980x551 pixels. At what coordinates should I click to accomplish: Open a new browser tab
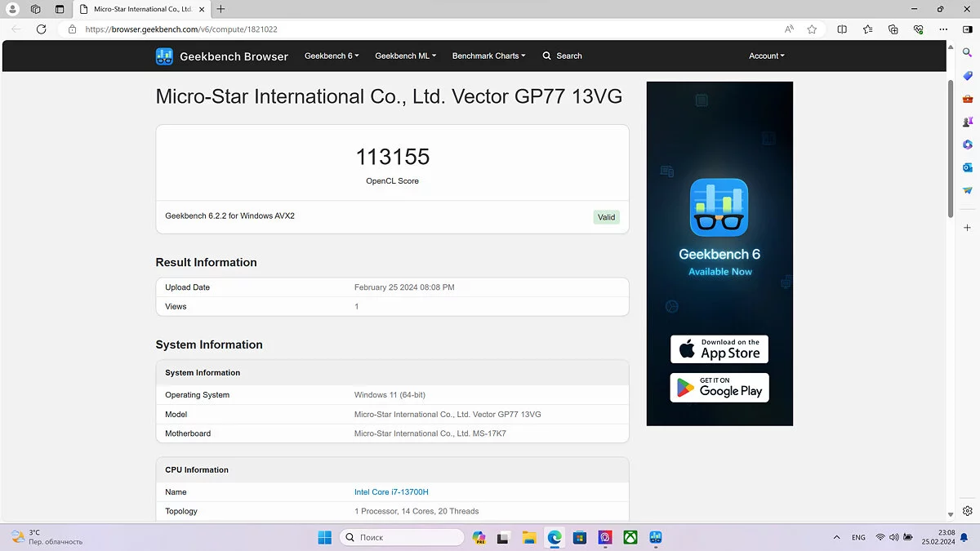pyautogui.click(x=220, y=9)
